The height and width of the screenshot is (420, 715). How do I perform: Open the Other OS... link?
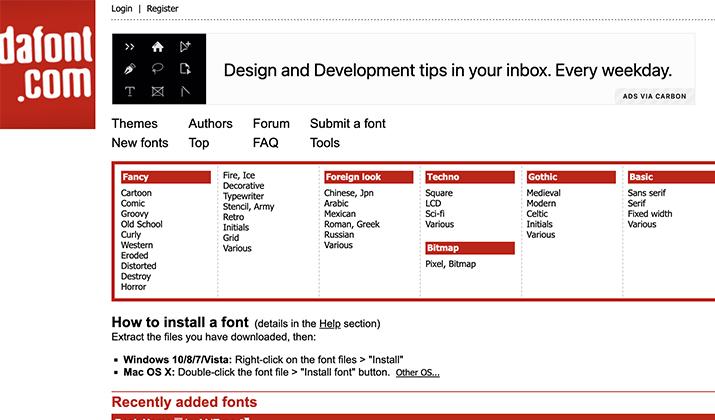pos(418,373)
